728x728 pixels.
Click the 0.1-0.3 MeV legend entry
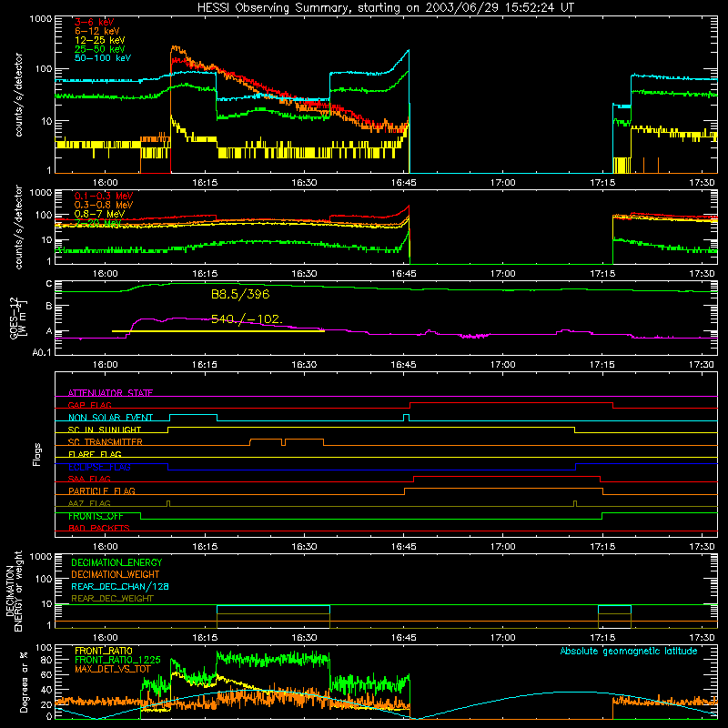point(104,197)
